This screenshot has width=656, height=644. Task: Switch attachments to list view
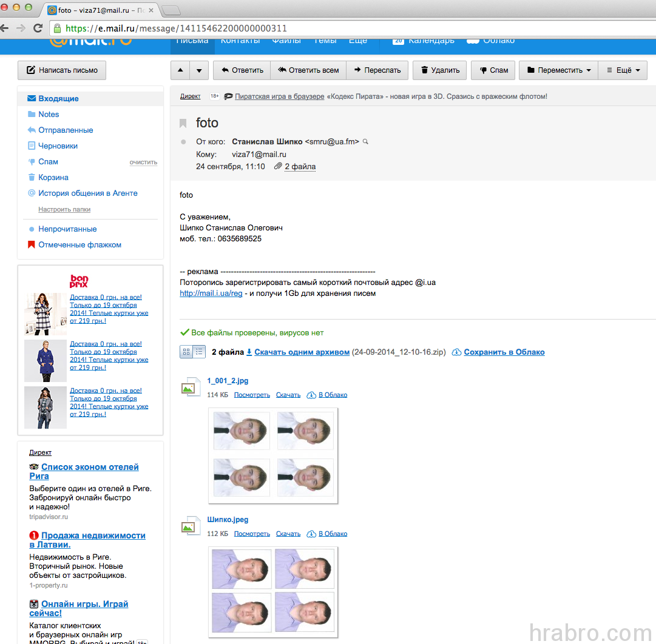[199, 352]
